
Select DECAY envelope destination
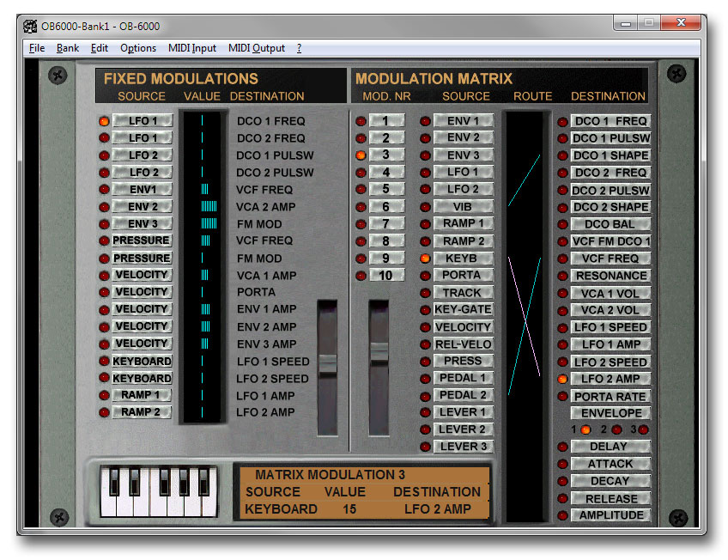[610, 481]
